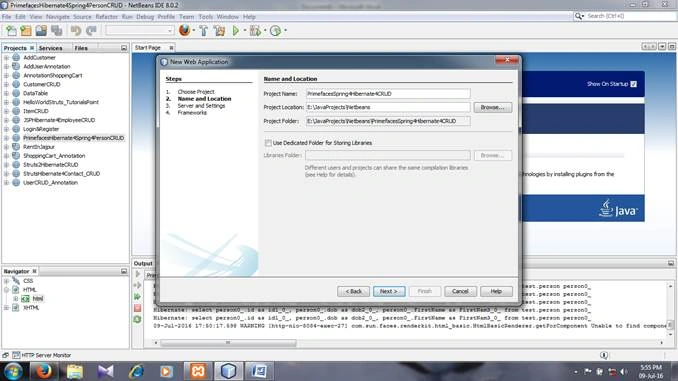Expand the AddCustomer project node

(6, 58)
